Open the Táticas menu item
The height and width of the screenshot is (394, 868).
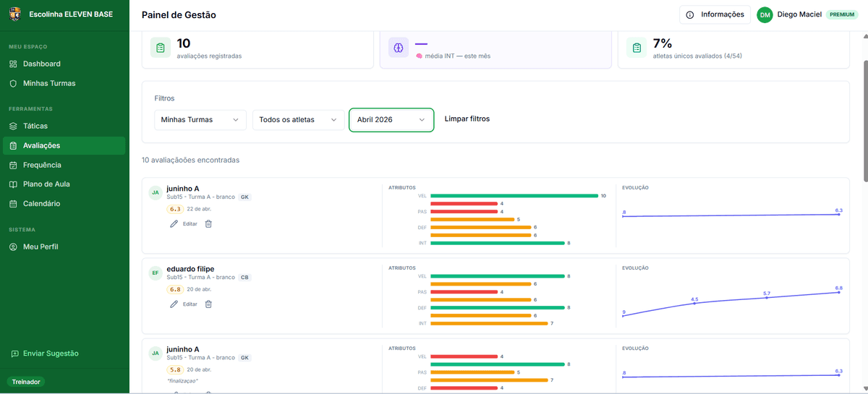pos(63,126)
